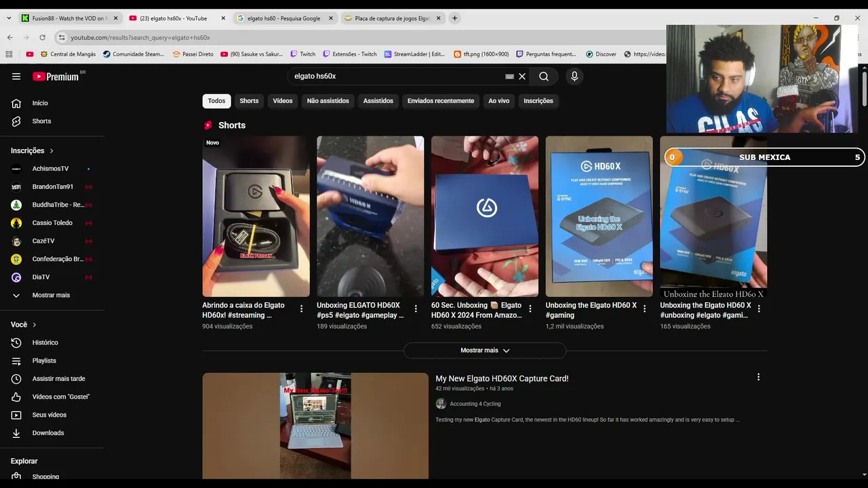Open Cassio Toledo subscription
The height and width of the screenshot is (488, 868).
tap(52, 223)
